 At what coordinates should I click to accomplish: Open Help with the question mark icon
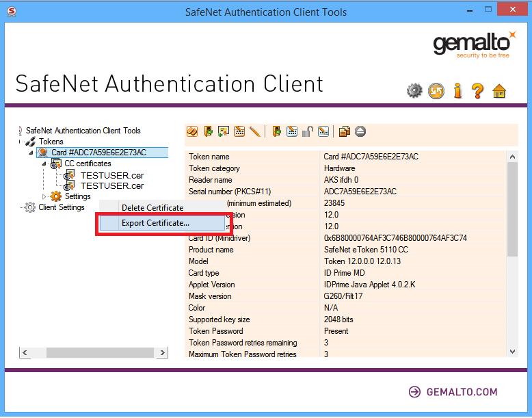pyautogui.click(x=477, y=91)
